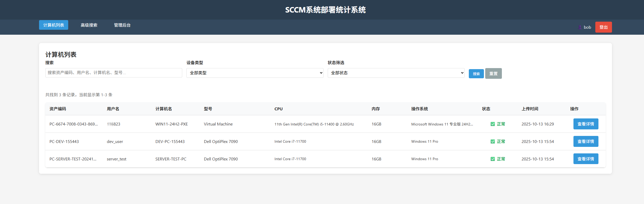Select asset code PC-DEV-155443
The width and height of the screenshot is (644, 204).
pyautogui.click(x=64, y=142)
